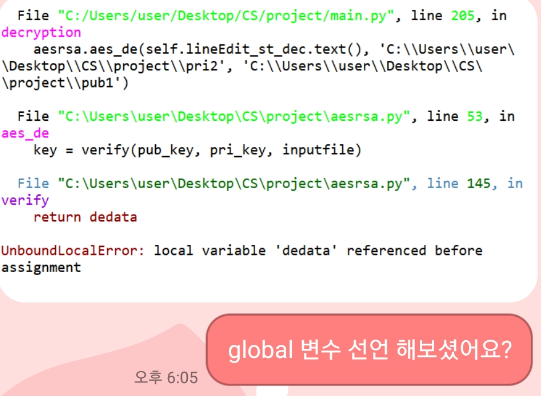
Task: Click the line number '145' in traceback
Action: pyautogui.click(x=479, y=184)
